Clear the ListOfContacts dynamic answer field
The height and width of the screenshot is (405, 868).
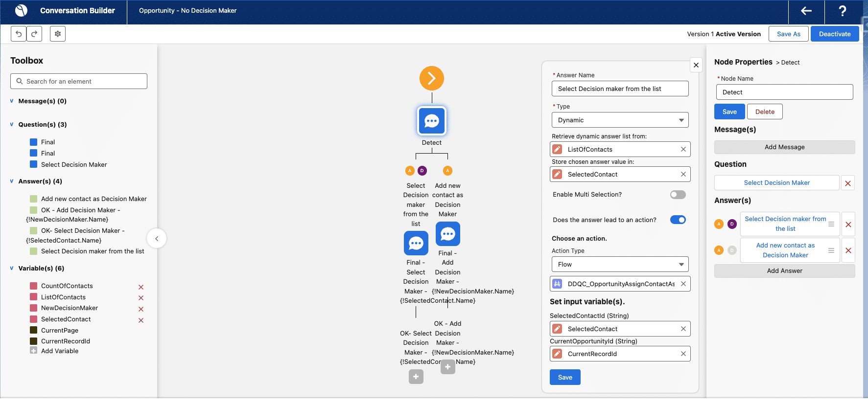pos(683,149)
